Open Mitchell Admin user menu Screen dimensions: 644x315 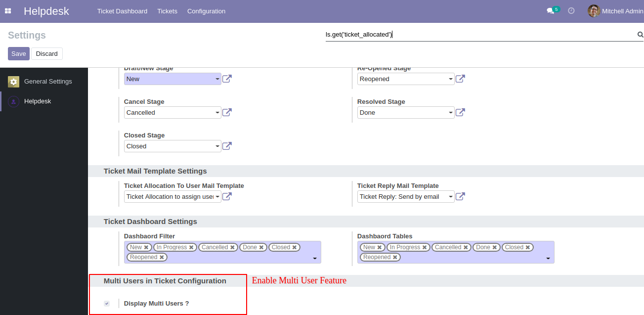(x=616, y=11)
